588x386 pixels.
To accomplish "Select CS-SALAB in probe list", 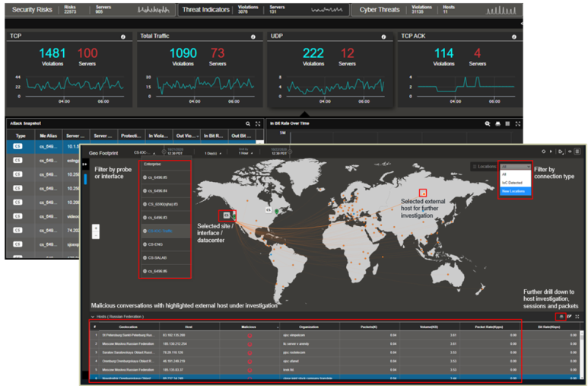I will [165, 257].
